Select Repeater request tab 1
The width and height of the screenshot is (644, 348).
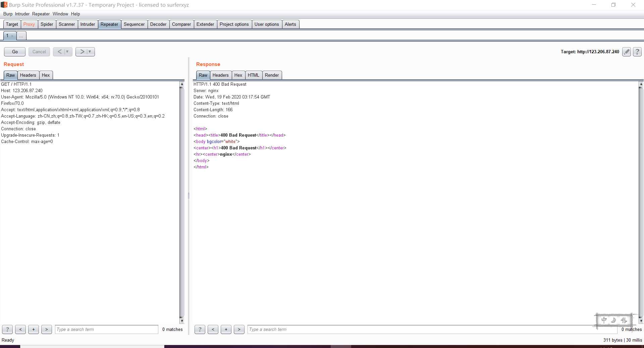pyautogui.click(x=7, y=36)
